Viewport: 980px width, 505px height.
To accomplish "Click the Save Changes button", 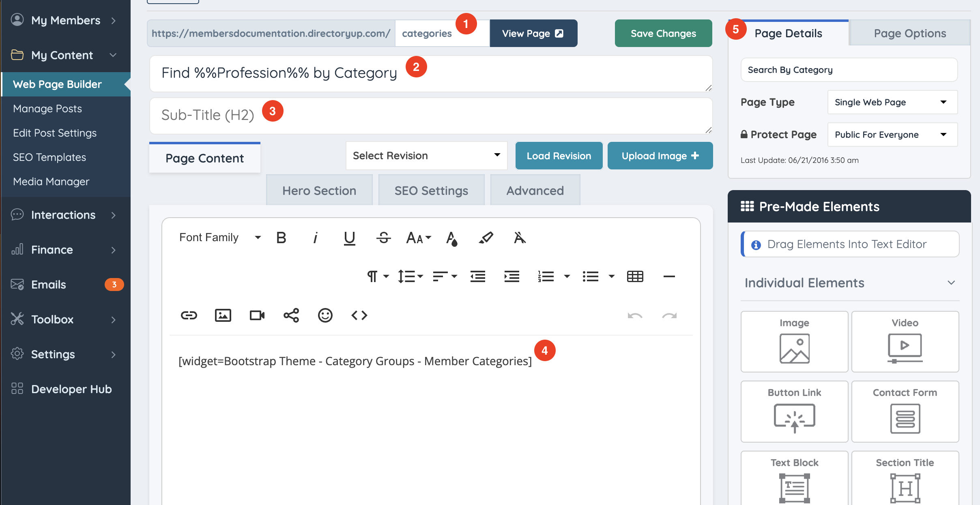I will 663,33.
